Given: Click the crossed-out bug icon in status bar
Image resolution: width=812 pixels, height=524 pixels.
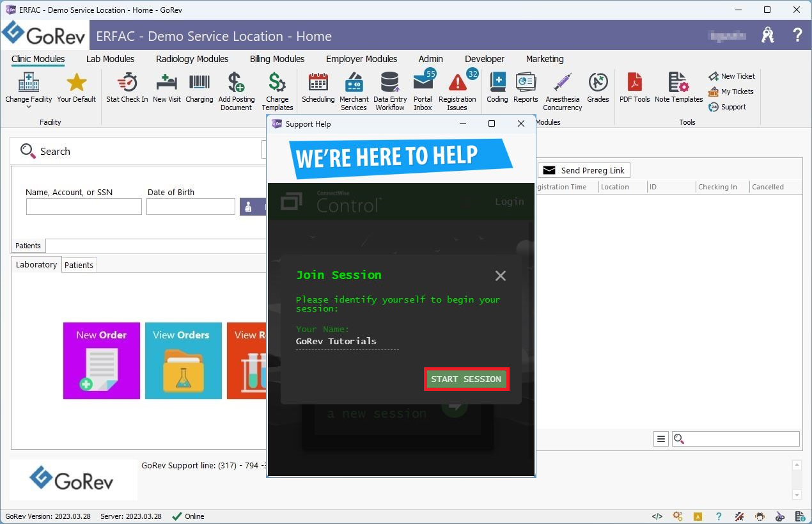Looking at the screenshot, I should (x=739, y=516).
